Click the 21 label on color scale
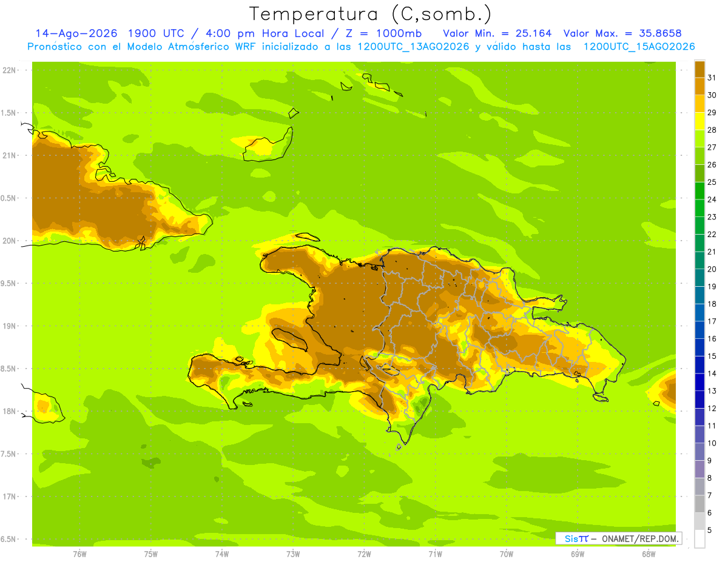 [712, 252]
